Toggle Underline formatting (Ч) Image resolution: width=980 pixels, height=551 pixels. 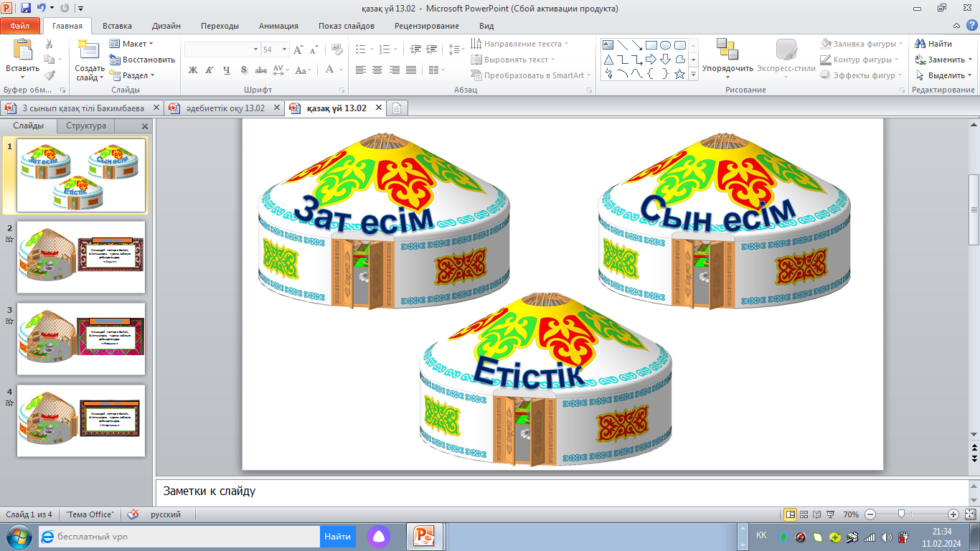pos(227,70)
